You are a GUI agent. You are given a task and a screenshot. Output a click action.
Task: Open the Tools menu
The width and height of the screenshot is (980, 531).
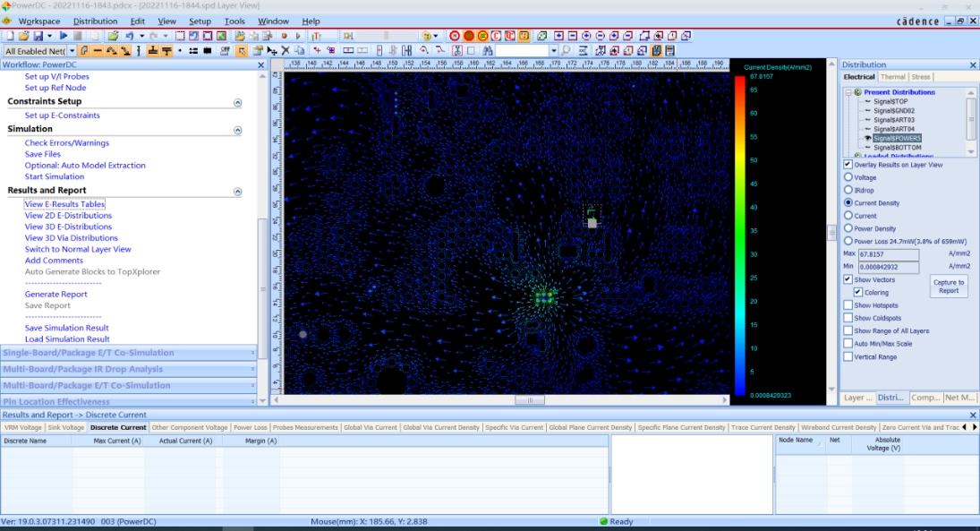point(234,21)
